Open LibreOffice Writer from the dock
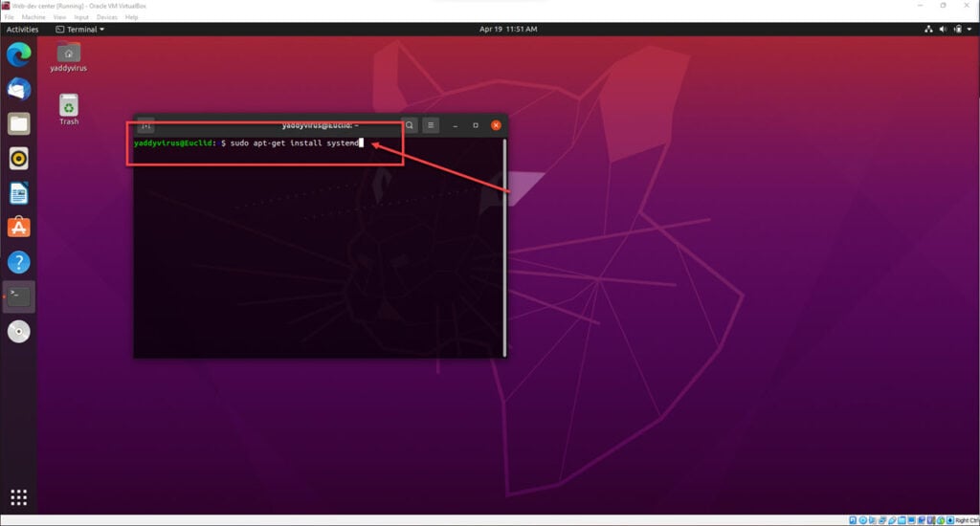The height and width of the screenshot is (526, 980). point(19,193)
